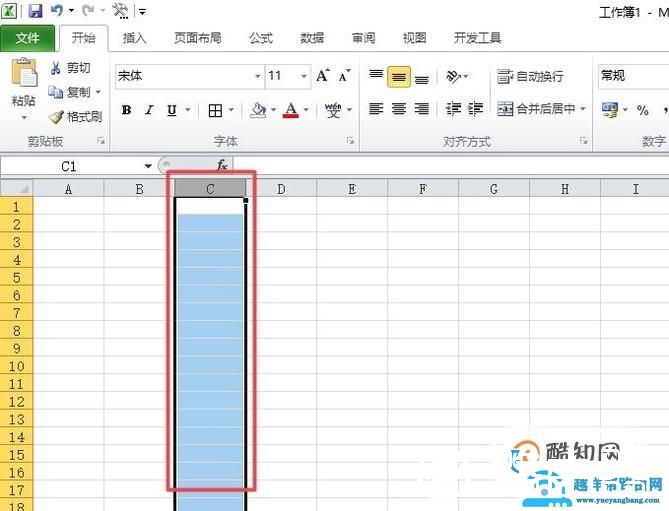Screen dimensions: 669x511
Task: Click the Wrap Text (自动换行) button
Action: (530, 76)
